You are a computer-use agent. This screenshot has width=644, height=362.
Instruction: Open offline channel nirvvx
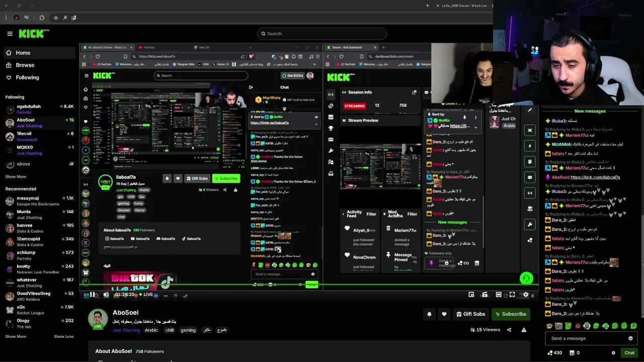pos(39,164)
